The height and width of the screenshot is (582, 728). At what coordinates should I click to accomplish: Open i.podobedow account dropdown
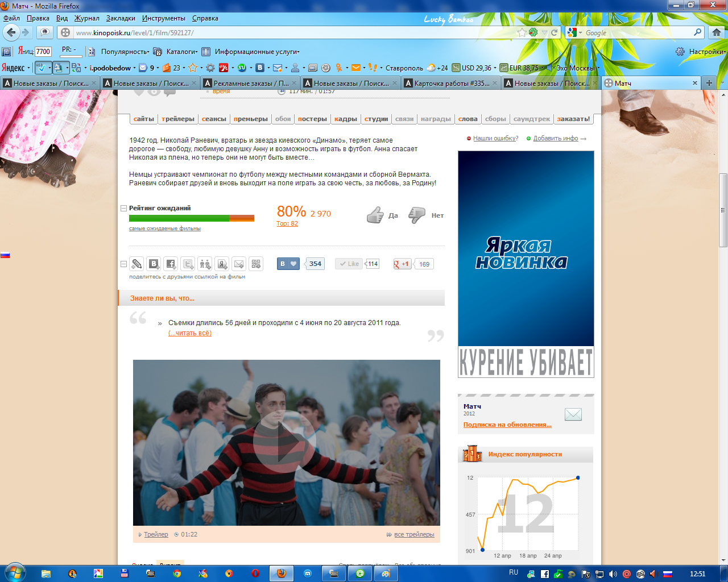(x=113, y=68)
